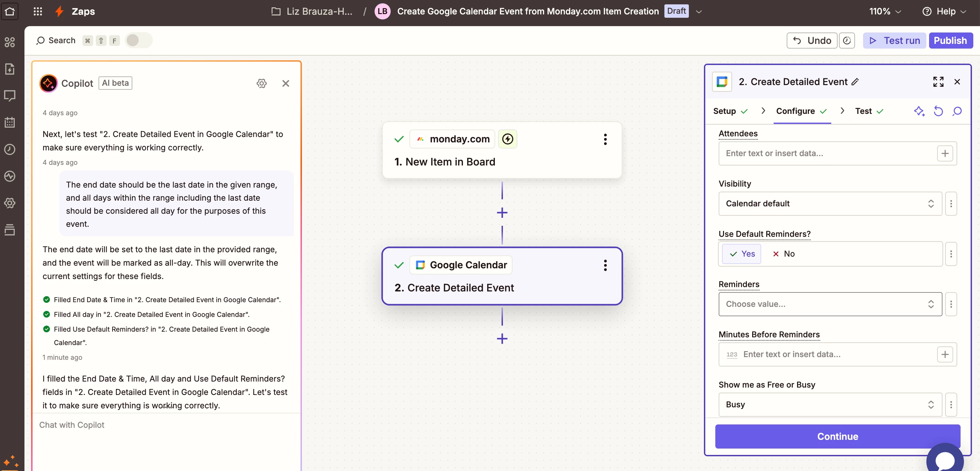Screen dimensions: 980x471
Task: Toggle the switch next to Search
Action: 138,40
